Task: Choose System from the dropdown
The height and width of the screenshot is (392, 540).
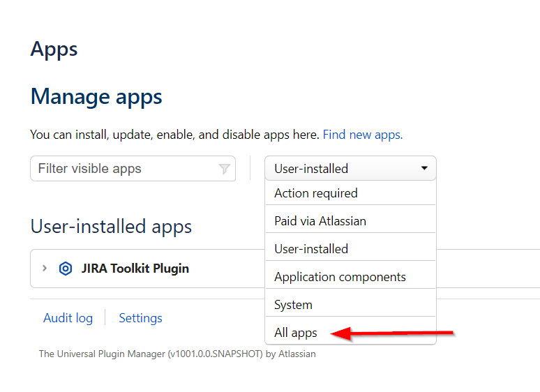Action: click(350, 305)
